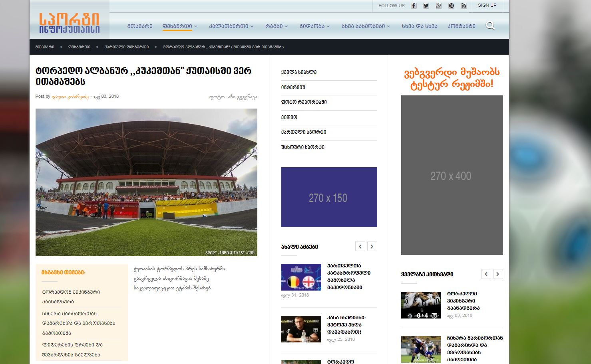This screenshot has width=591, height=364.
Task: Open the Google Plus icon in the header
Action: coord(439,6)
